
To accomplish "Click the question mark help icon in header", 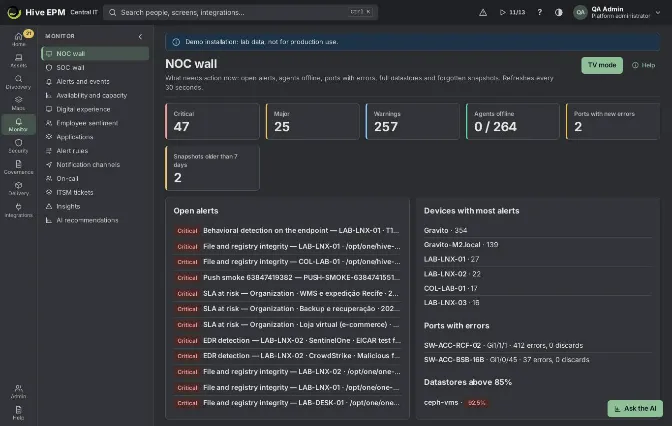I will 540,12.
